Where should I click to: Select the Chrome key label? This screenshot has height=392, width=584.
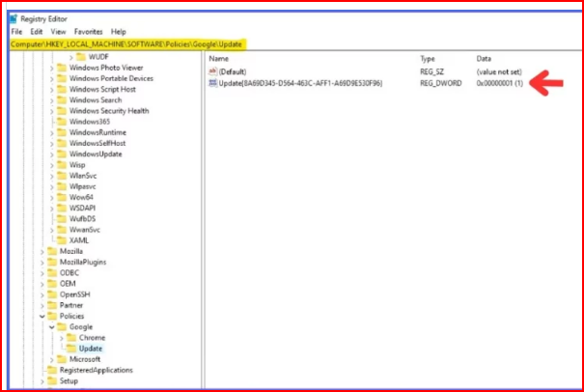92,338
